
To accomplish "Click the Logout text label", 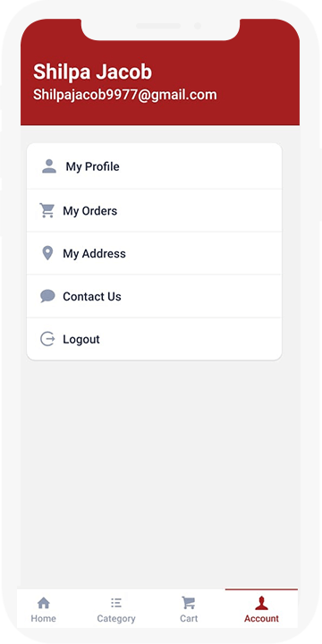I will point(81,340).
